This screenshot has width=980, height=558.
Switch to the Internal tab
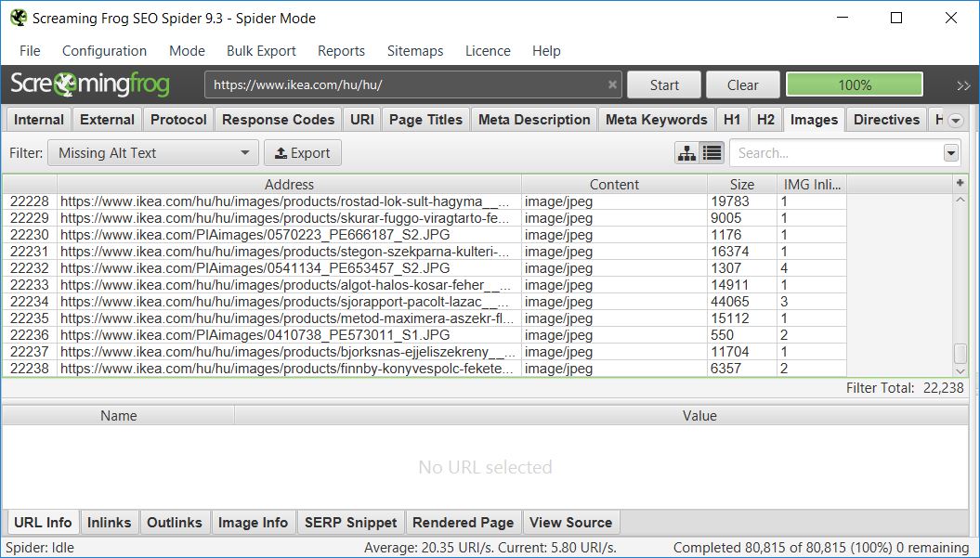coord(39,120)
